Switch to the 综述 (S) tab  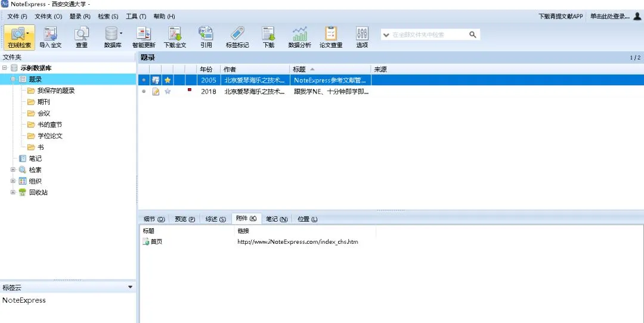(x=216, y=219)
